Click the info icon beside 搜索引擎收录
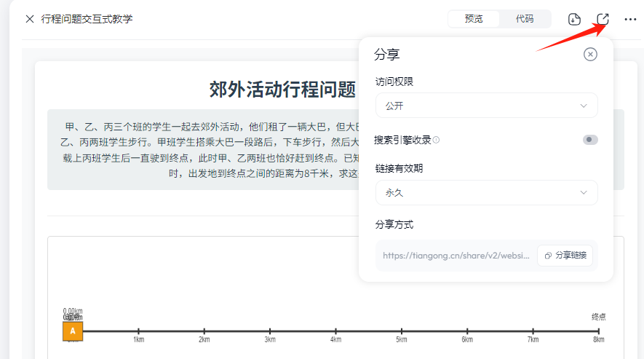 tap(436, 140)
